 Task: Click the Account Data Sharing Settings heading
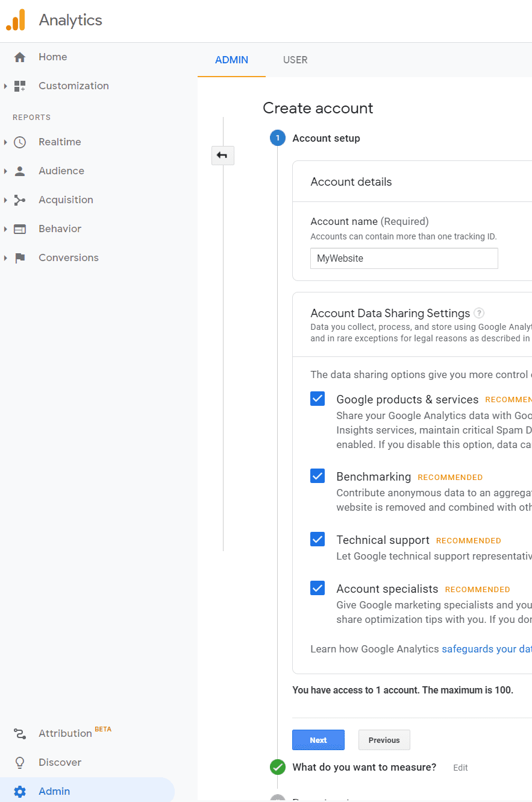(390, 314)
